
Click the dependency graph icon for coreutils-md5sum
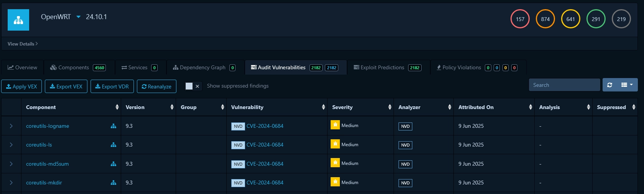tap(113, 164)
